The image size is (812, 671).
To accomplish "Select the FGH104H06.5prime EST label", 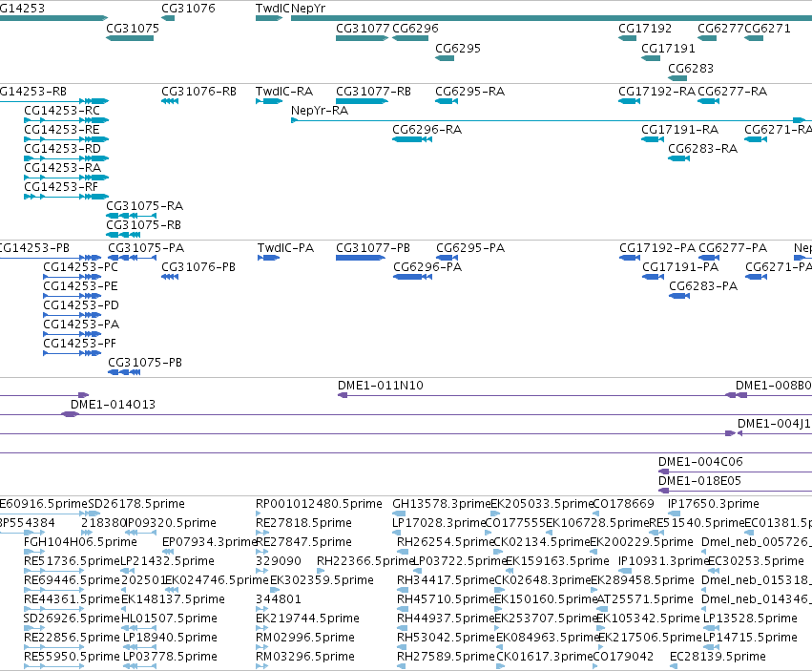I will tap(81, 542).
